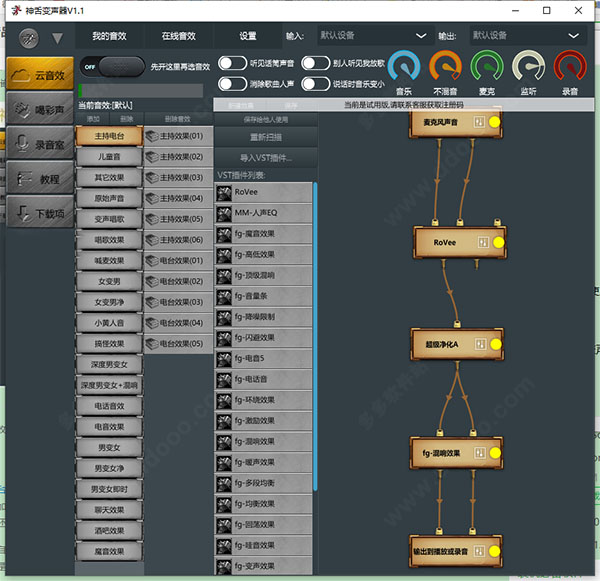Toggle yellow light on 输出到播放或录音 node
The width and height of the screenshot is (600, 581).
(494, 551)
